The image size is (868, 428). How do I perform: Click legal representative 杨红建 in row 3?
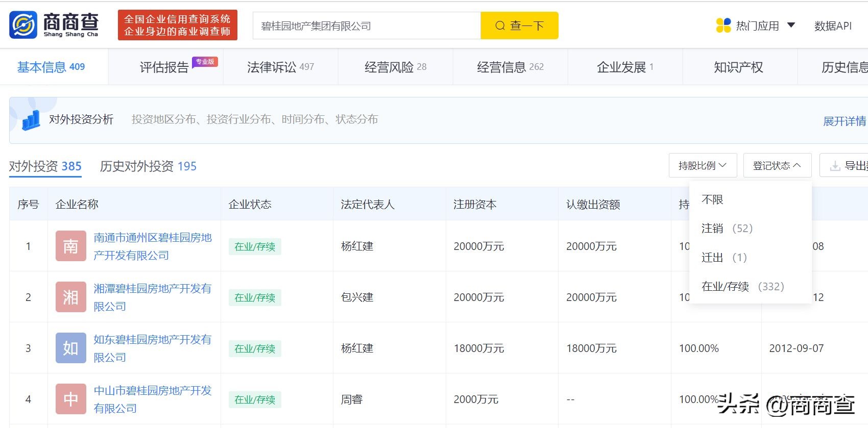(x=357, y=348)
